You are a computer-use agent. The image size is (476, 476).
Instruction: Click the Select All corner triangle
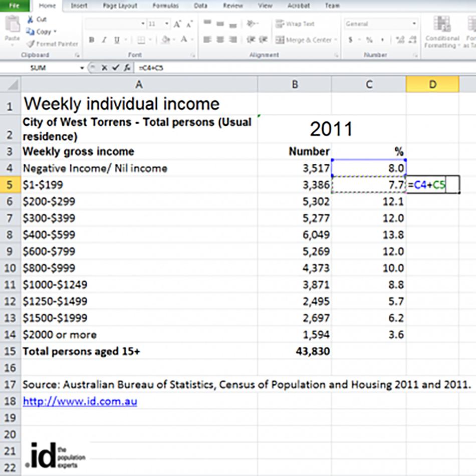(x=13, y=85)
